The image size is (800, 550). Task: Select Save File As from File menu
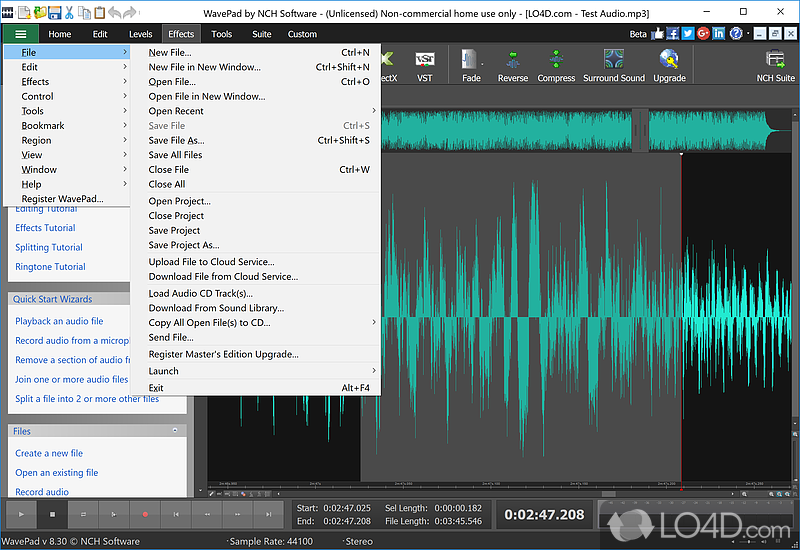176,141
